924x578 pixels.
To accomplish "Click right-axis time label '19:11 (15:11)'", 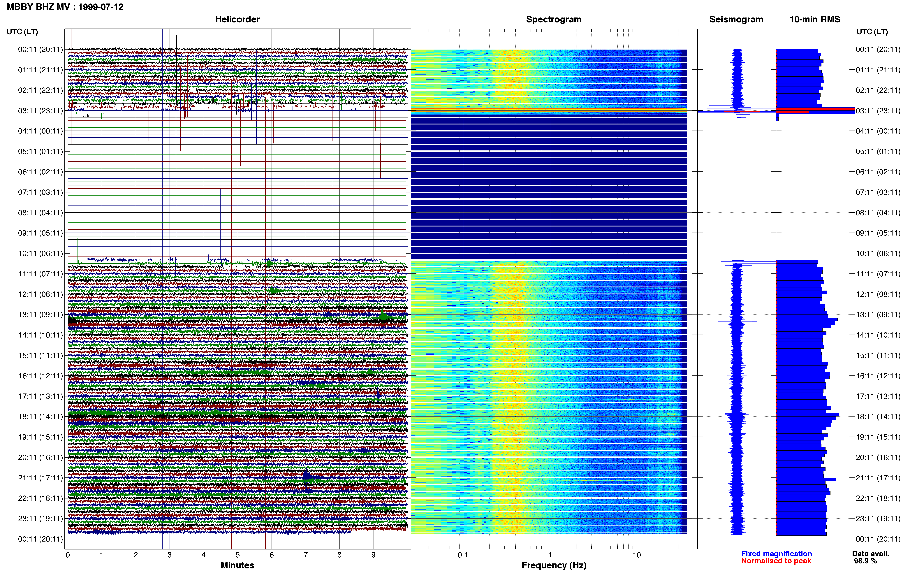I will pos(878,437).
